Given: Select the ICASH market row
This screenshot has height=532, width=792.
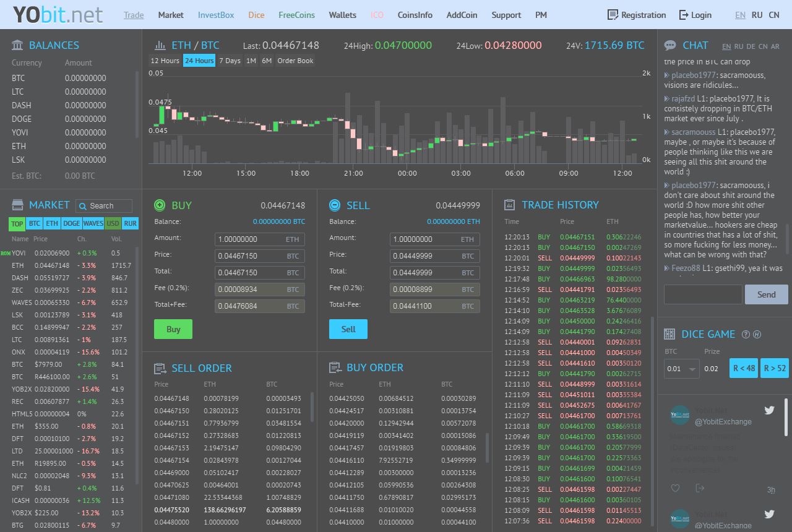Looking at the screenshot, I should pos(72,500).
